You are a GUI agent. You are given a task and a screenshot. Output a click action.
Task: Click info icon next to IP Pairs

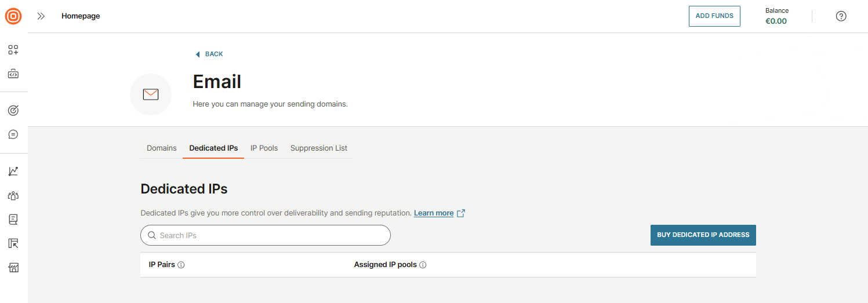(x=181, y=265)
